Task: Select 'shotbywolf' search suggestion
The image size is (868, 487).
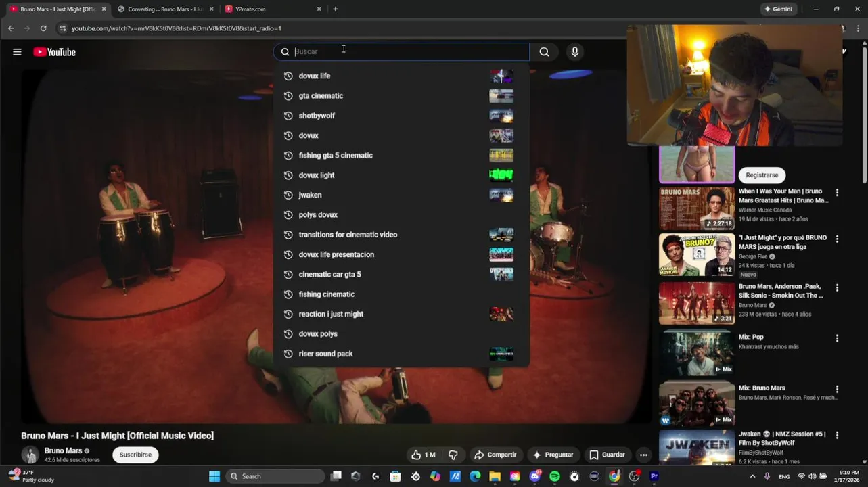Action: click(x=401, y=116)
